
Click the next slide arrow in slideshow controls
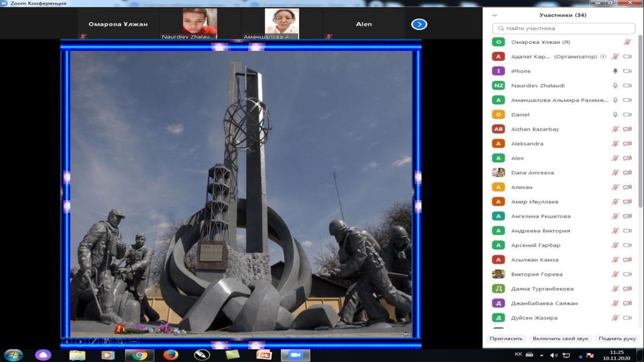click(x=79, y=342)
